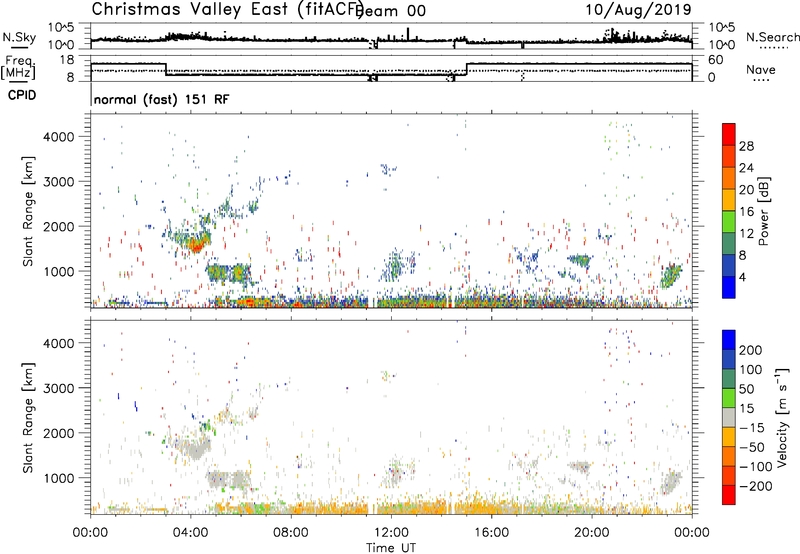Image resolution: width=800 pixels, height=554 pixels.
Task: Click the 'Nave' legend label
Action: 760,69
